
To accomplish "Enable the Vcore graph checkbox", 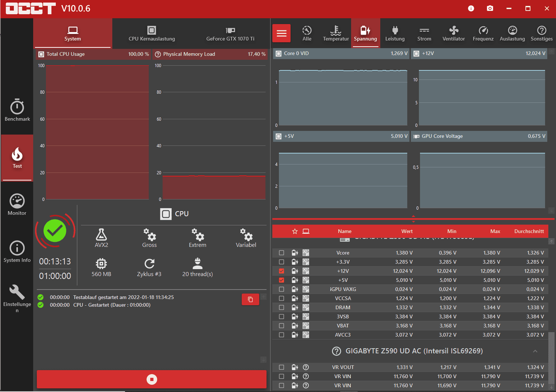I will (281, 253).
